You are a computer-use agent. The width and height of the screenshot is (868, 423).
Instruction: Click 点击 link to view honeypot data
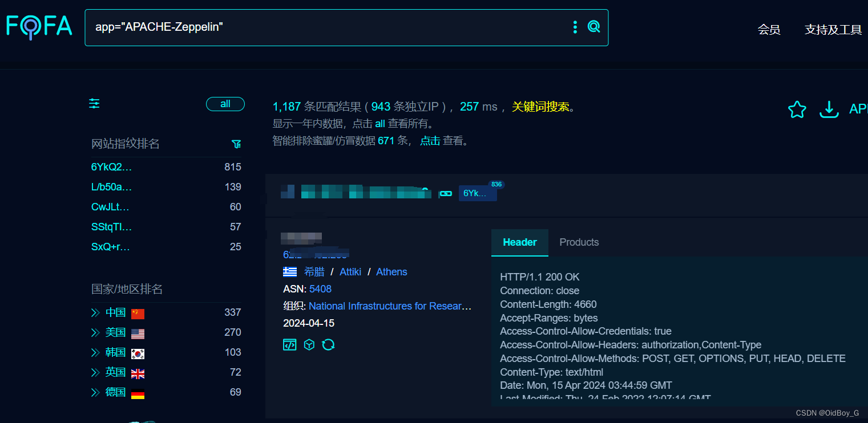click(430, 141)
